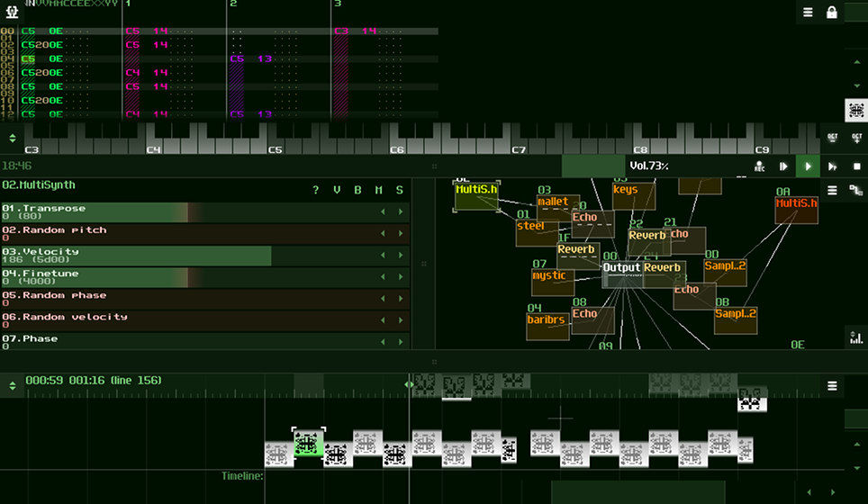The height and width of the screenshot is (504, 868).
Task: Toggle the pattern editor lock icon
Action: click(x=831, y=13)
